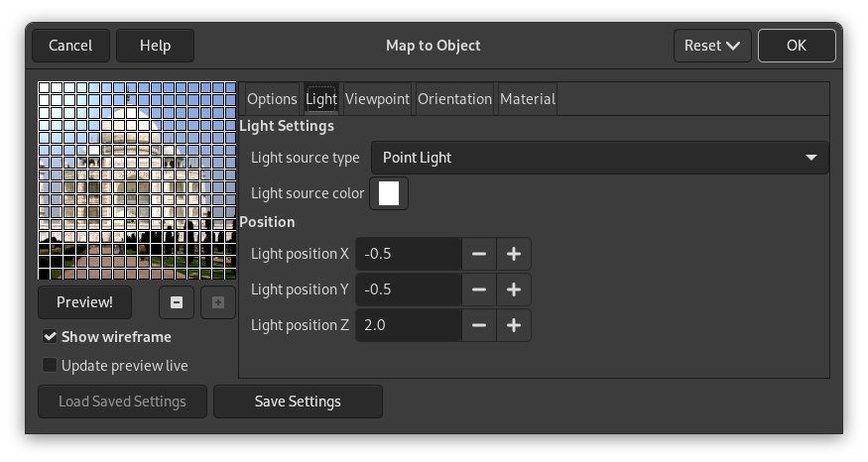Increase Light position X with plus button

(513, 254)
